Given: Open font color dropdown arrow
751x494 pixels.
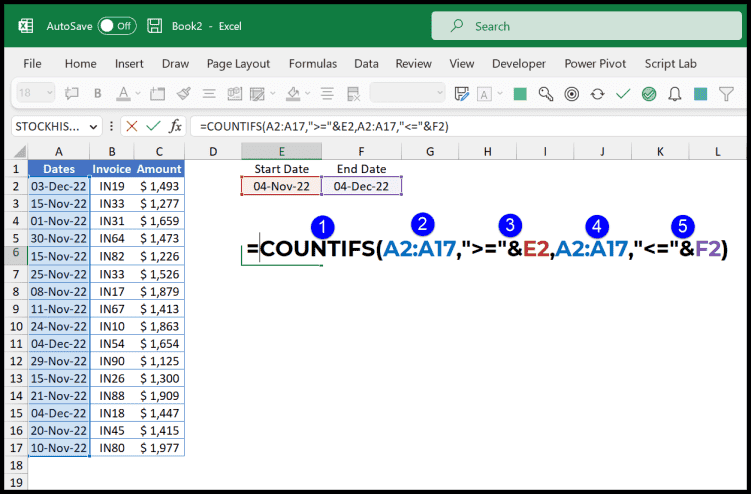Looking at the screenshot, I should (139, 94).
